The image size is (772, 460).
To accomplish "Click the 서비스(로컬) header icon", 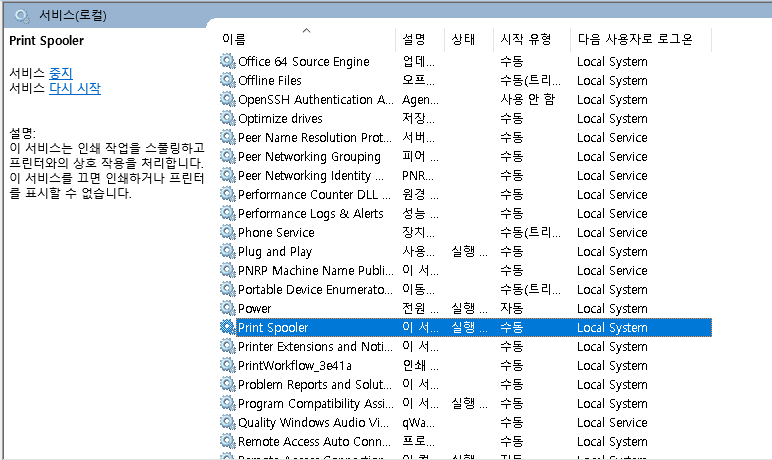I will click(x=22, y=15).
